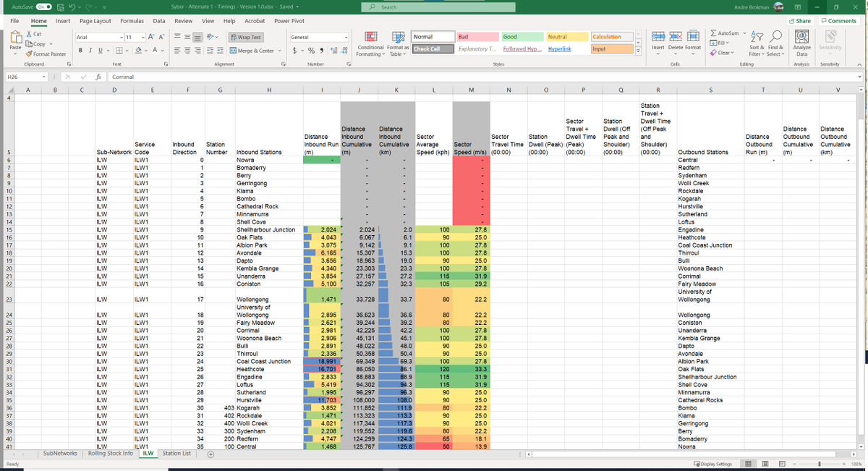The image size is (868, 471).
Task: Open the Comments pane button
Action: pyautogui.click(x=839, y=21)
